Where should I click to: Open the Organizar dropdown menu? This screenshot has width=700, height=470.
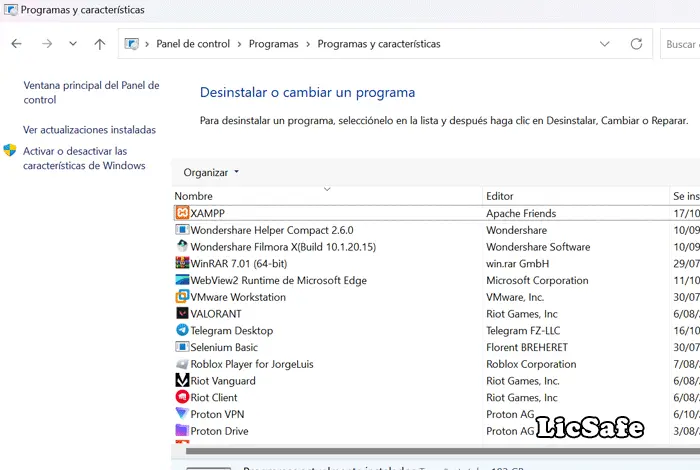click(x=211, y=172)
